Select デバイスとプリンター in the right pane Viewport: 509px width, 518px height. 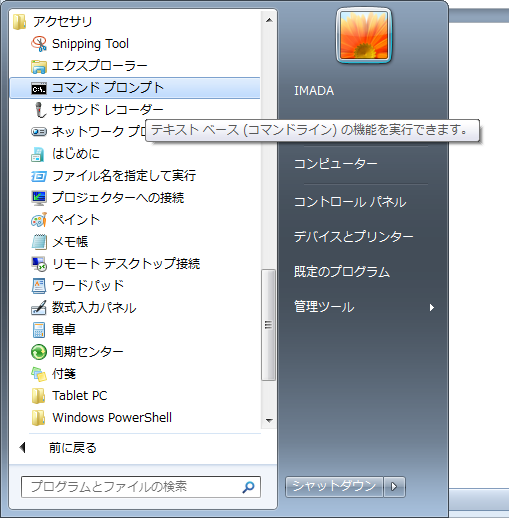click(353, 237)
